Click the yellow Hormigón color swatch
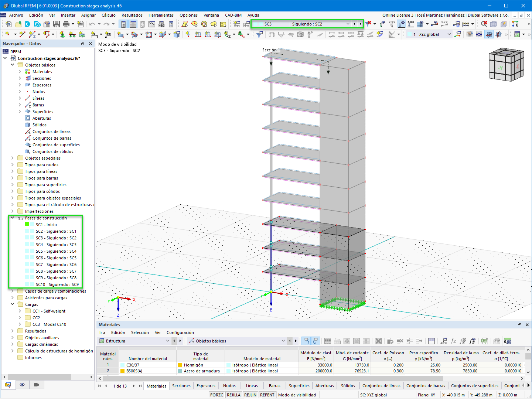 (x=180, y=365)
